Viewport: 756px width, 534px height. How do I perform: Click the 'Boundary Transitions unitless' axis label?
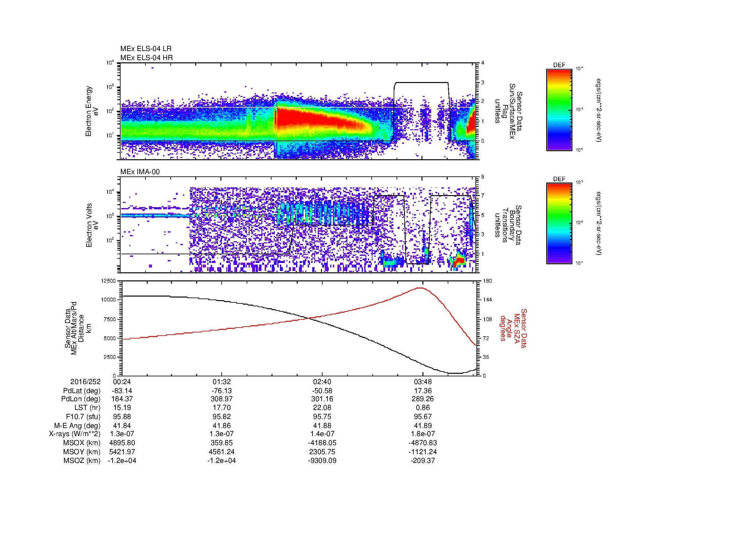[508, 225]
